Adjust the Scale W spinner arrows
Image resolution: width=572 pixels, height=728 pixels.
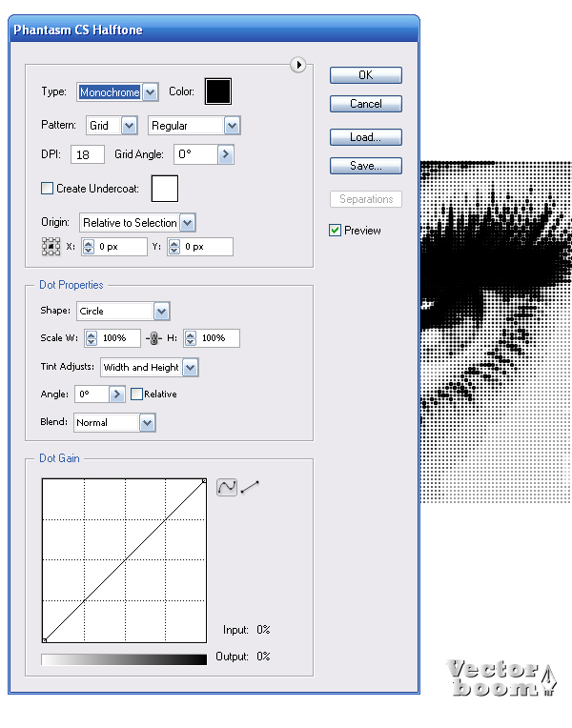pos(92,338)
